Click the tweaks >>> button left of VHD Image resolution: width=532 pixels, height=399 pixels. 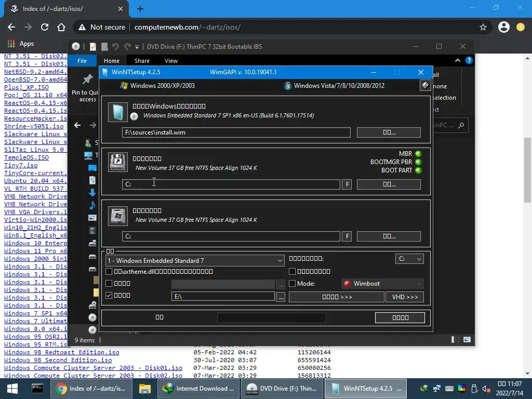coord(337,297)
